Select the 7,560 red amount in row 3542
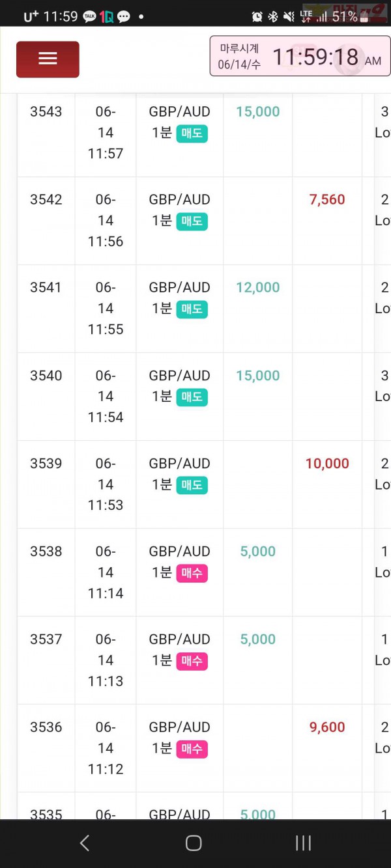Viewport: 391px width, 868px height. point(327,200)
